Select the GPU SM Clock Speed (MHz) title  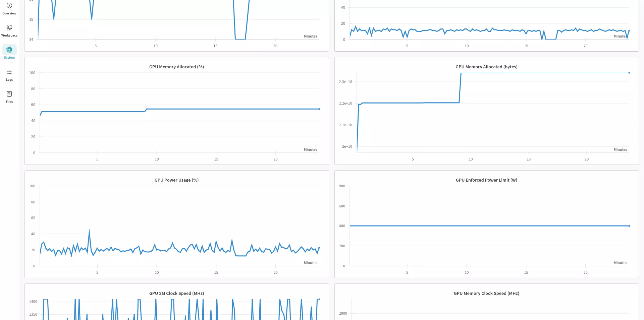(x=176, y=294)
